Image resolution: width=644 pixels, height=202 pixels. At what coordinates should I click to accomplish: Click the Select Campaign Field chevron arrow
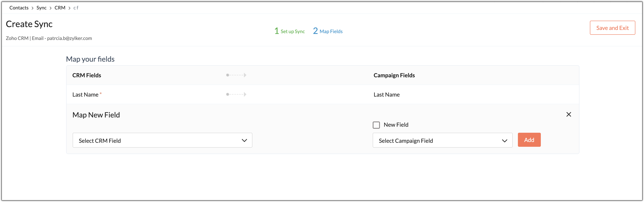point(504,141)
